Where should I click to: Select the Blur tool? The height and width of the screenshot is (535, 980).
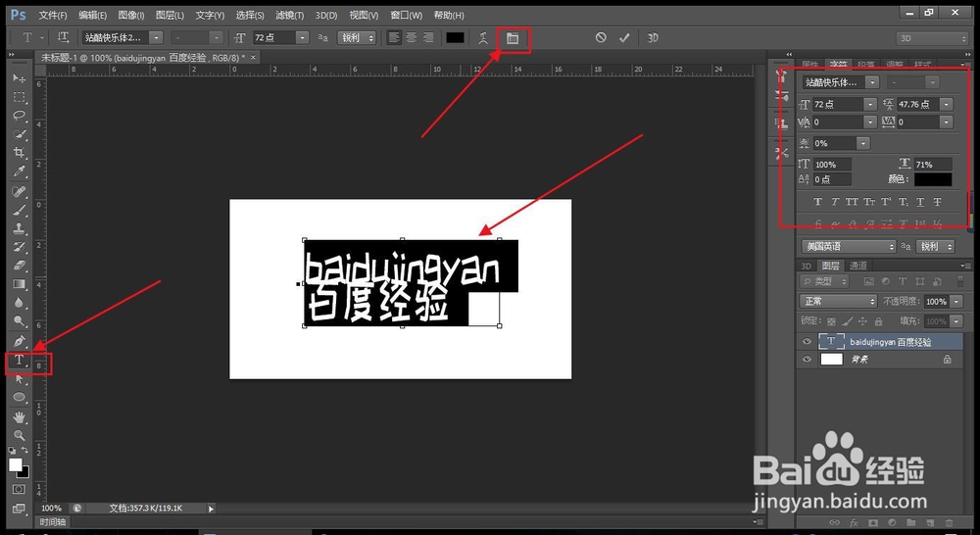click(20, 303)
